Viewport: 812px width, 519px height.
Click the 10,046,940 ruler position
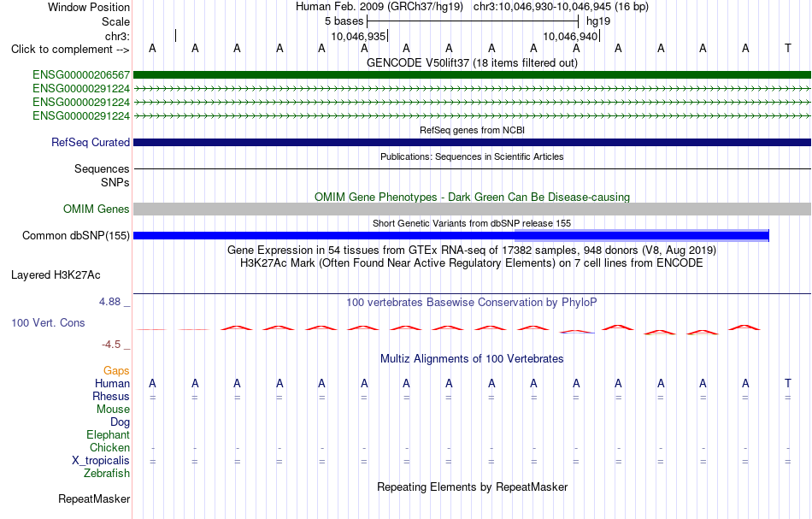pos(570,36)
